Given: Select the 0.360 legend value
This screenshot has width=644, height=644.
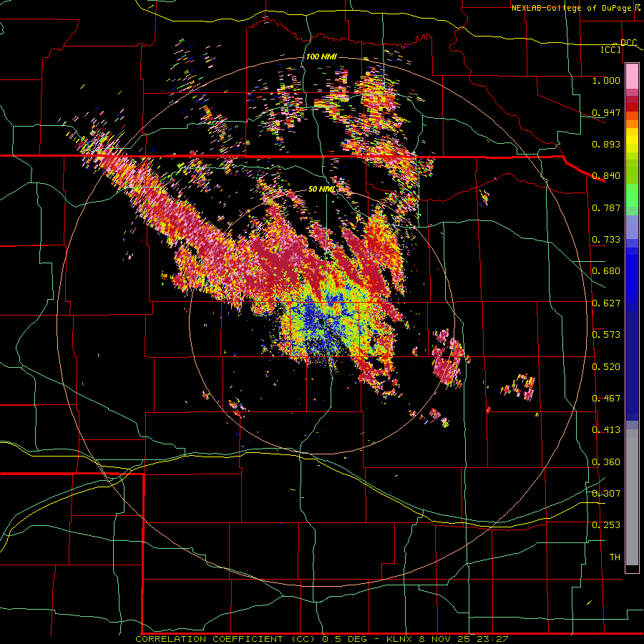Looking at the screenshot, I should click(x=606, y=462).
